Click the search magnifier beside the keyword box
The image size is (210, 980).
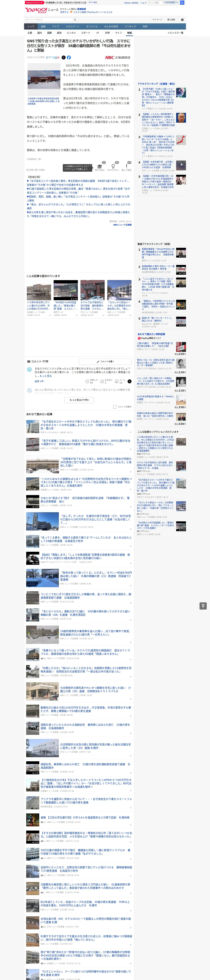tap(75, 19)
